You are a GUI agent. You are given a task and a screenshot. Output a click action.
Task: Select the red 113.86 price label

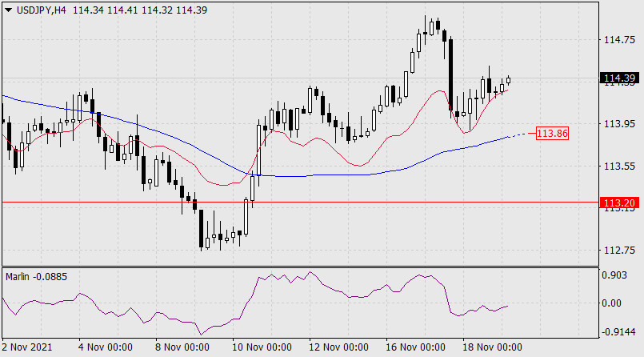(553, 134)
